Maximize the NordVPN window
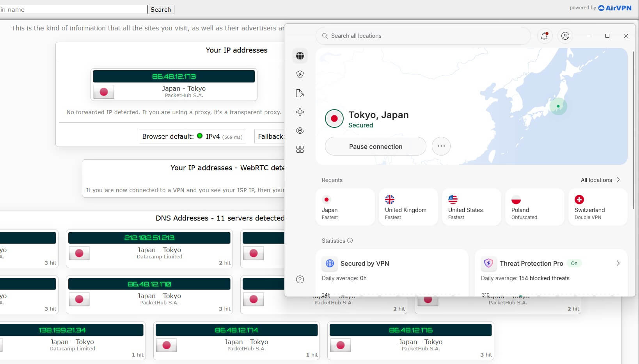This screenshot has width=639, height=364. click(x=607, y=36)
